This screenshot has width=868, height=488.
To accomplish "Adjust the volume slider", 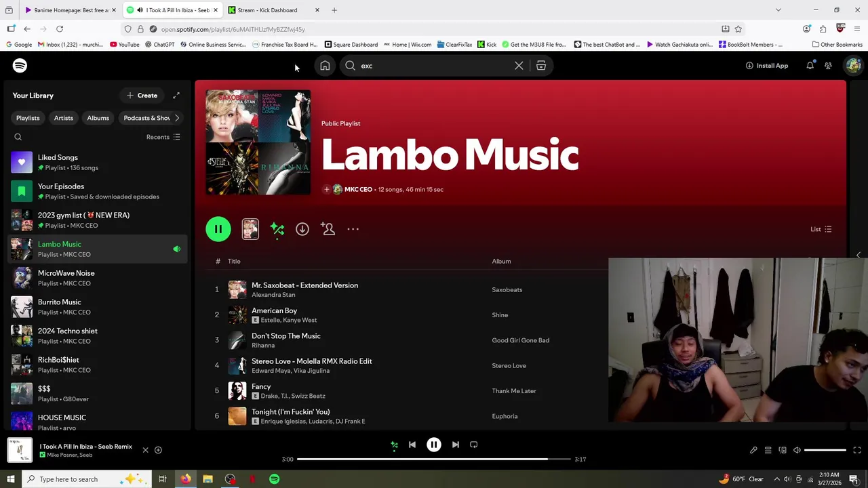I will [x=825, y=450].
